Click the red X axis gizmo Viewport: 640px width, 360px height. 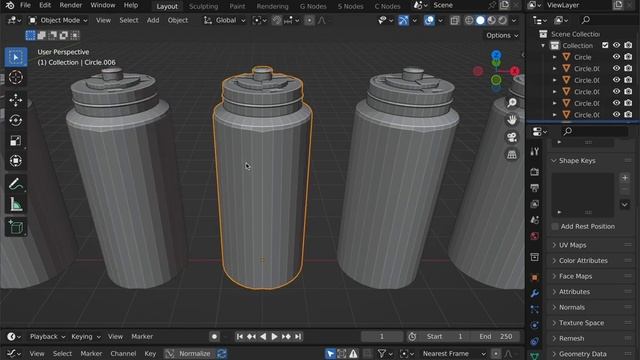click(514, 71)
